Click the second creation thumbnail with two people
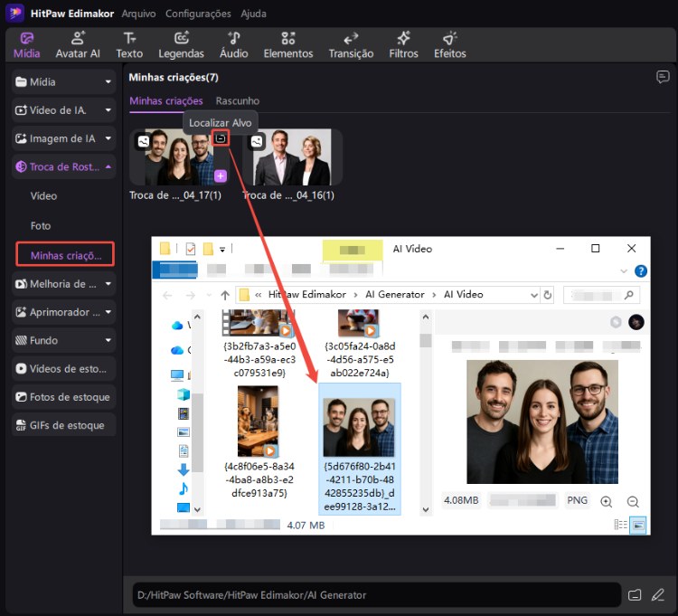678x616 pixels. [292, 157]
